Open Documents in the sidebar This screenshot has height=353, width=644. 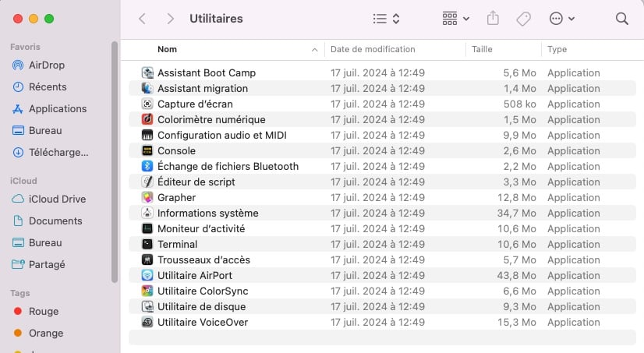click(x=48, y=221)
